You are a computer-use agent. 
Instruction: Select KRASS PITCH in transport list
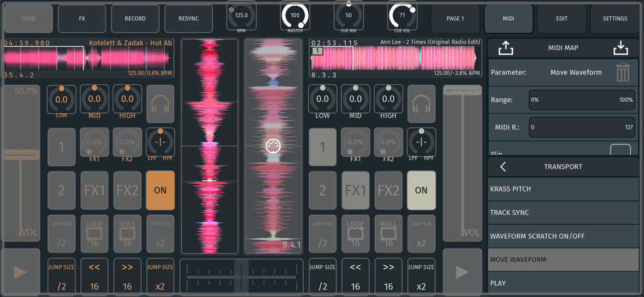point(563,189)
